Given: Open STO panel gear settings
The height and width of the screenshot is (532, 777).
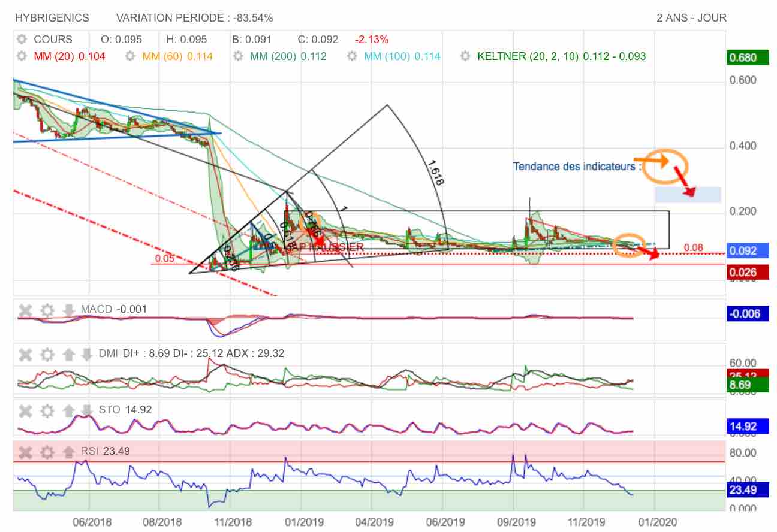Looking at the screenshot, I should (x=47, y=411).
